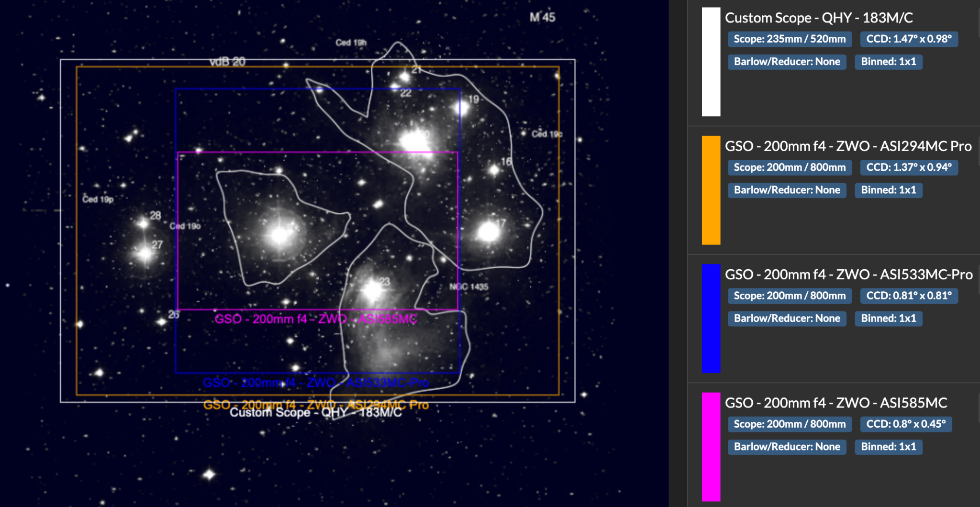The image size is (980, 507).
Task: Click 'Binned: 1x1' under the ASI294MC Pro entry
Action: tap(889, 190)
